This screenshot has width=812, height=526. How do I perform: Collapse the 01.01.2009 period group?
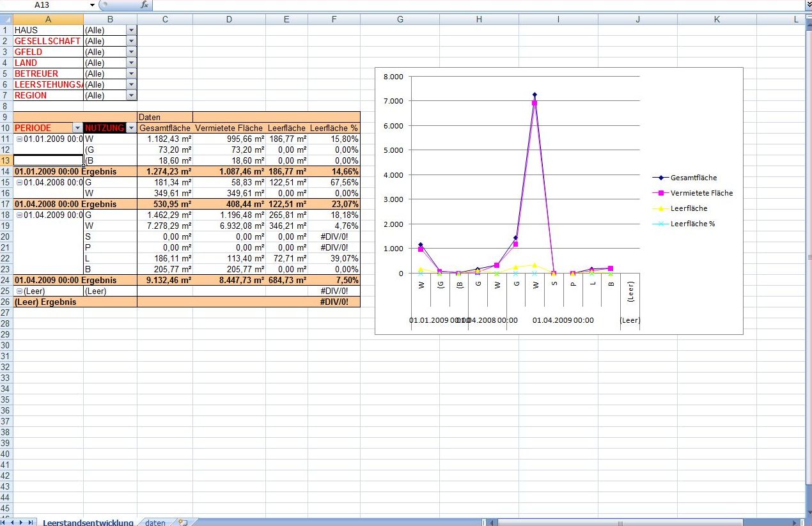pos(19,139)
